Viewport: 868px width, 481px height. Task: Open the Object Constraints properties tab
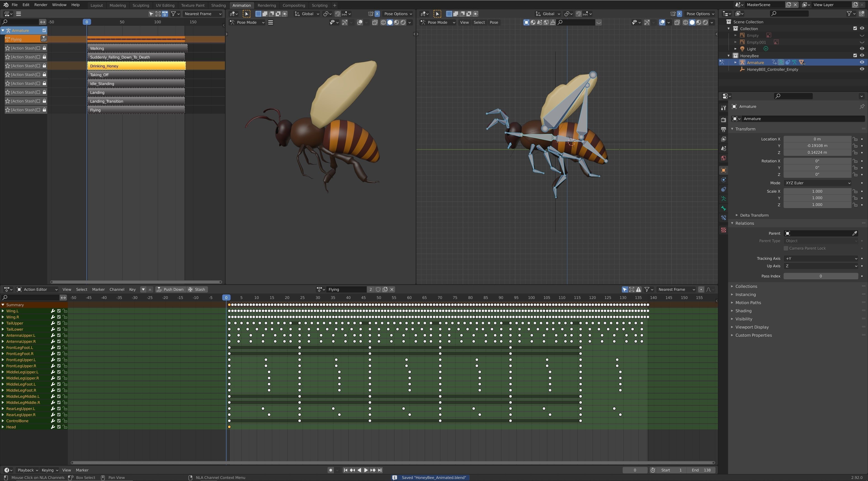[x=723, y=190]
